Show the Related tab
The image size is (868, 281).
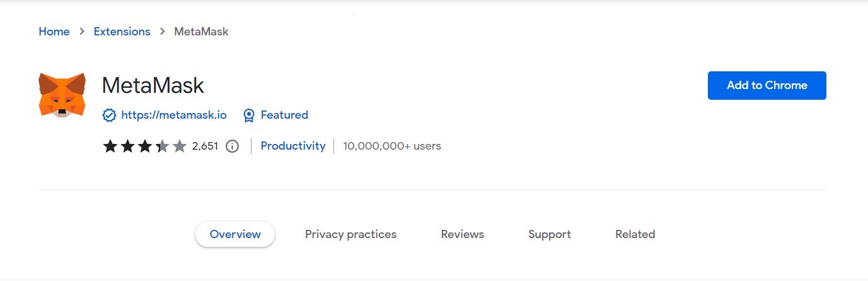pos(635,234)
